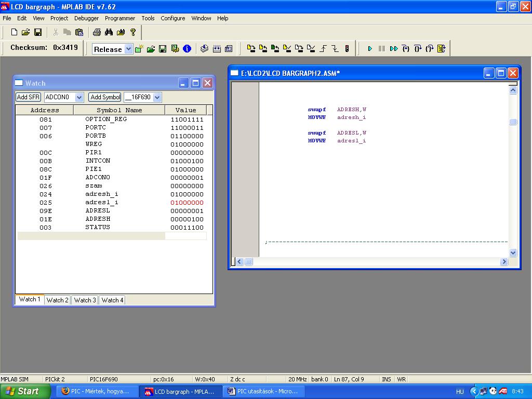Screen dimensions: 532x399
Task: Switch to the Watch 4 tab
Action: (x=112, y=300)
